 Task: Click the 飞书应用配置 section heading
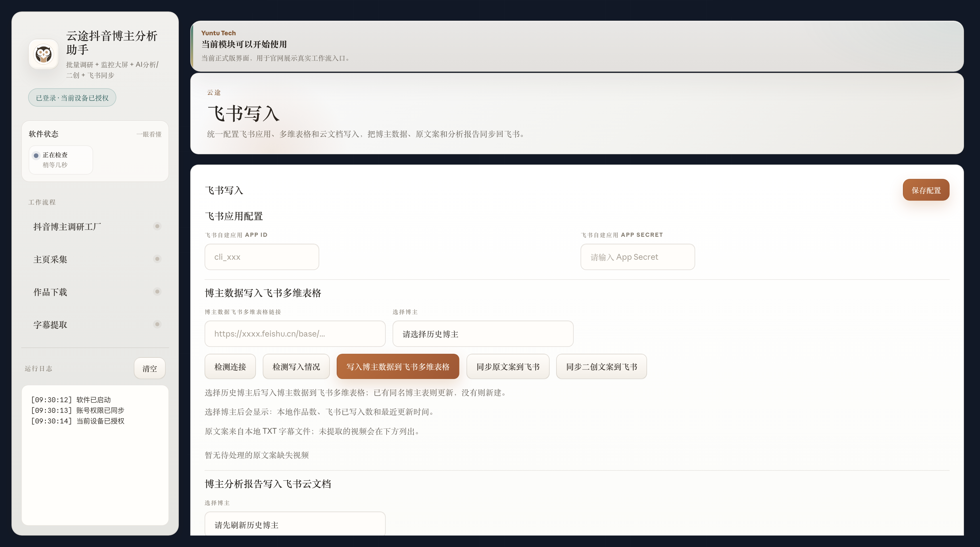tap(234, 216)
